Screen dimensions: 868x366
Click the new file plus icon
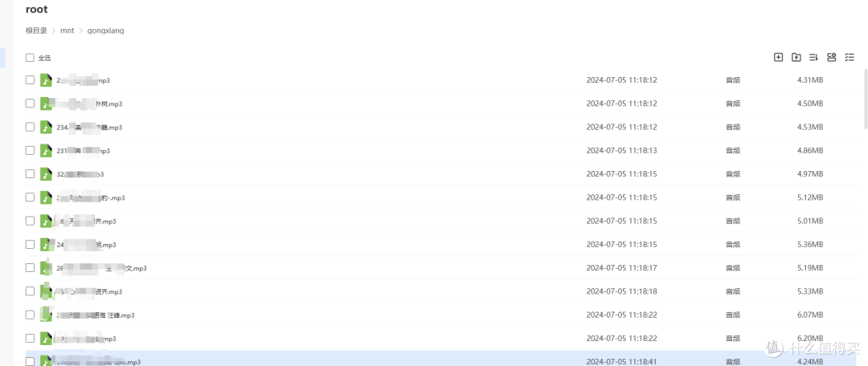click(x=778, y=57)
